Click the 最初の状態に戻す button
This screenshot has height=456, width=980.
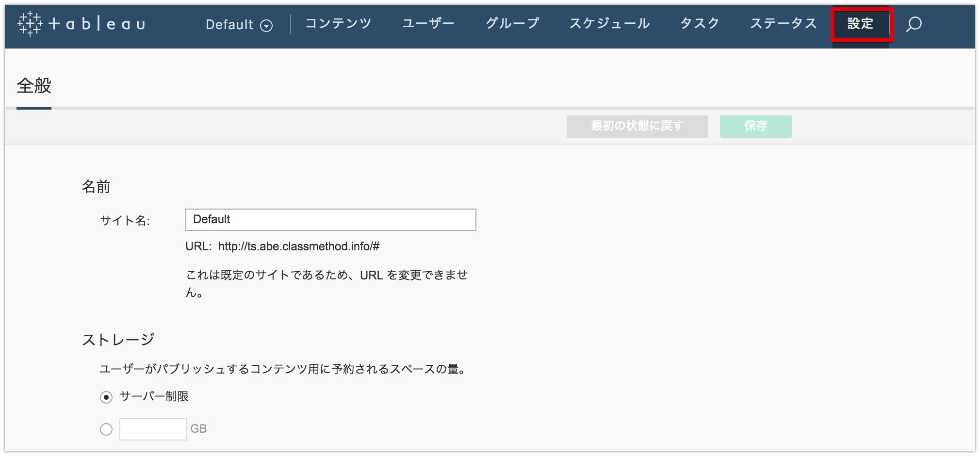tap(637, 126)
